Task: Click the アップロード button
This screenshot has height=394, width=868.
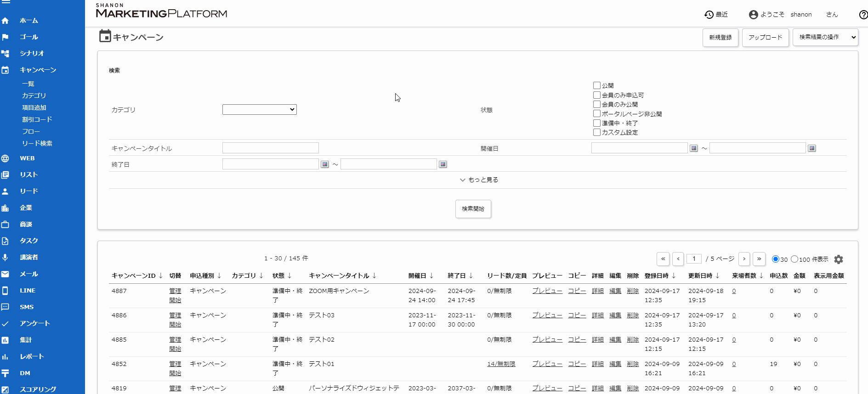Action: [766, 38]
